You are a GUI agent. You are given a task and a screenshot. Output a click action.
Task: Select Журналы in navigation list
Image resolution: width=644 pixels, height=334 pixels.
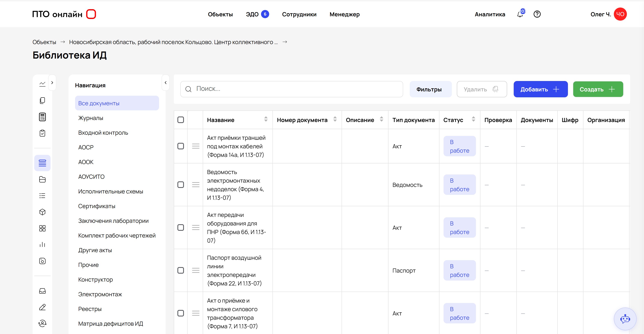click(91, 118)
